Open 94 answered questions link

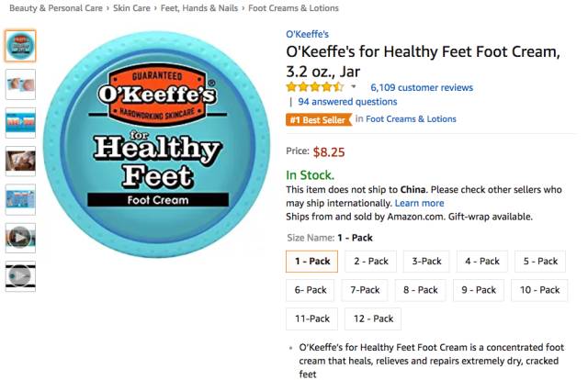coord(347,102)
